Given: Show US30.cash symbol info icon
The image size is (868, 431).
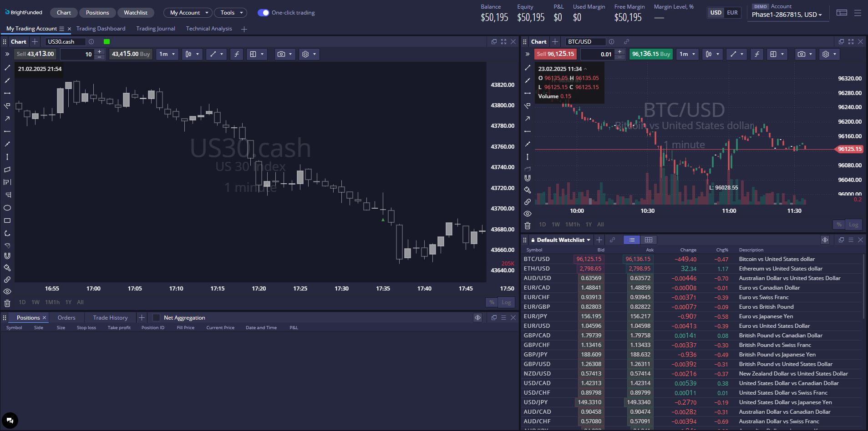Looking at the screenshot, I should [91, 41].
